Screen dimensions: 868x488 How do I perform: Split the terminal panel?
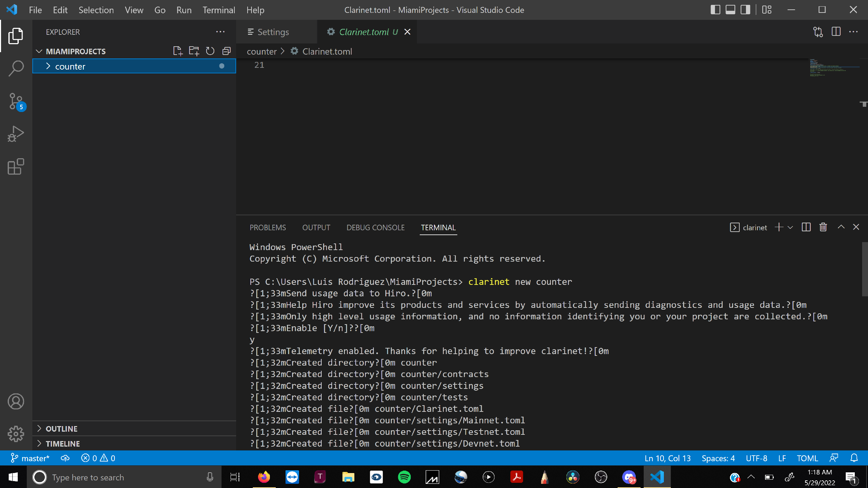pos(806,227)
